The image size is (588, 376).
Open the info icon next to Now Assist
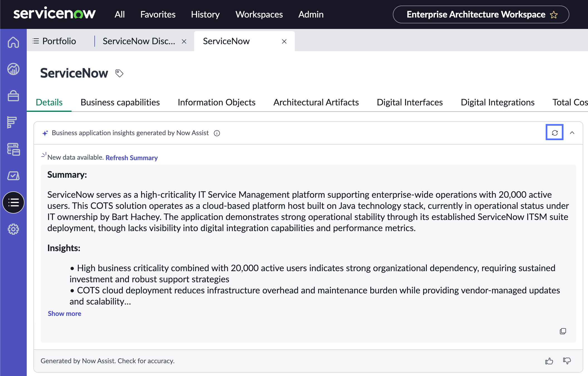point(217,133)
